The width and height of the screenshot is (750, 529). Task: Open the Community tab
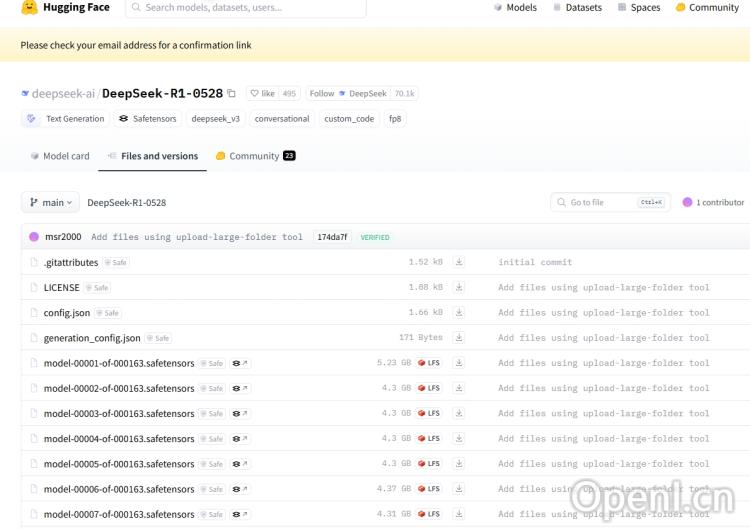(254, 156)
